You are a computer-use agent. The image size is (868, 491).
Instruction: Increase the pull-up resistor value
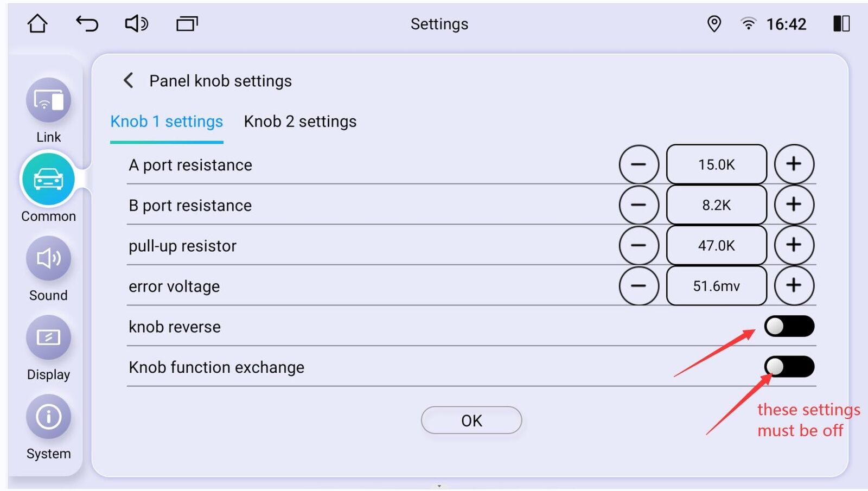pyautogui.click(x=794, y=245)
